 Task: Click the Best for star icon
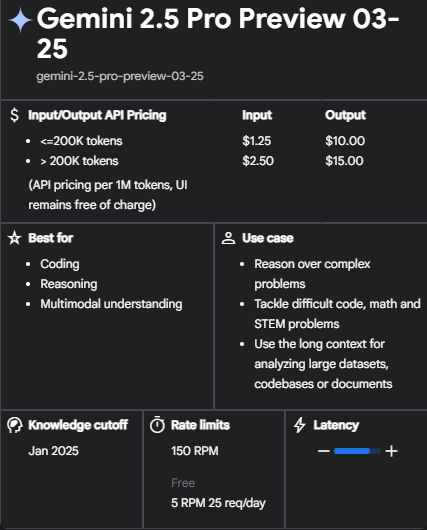coord(15,238)
